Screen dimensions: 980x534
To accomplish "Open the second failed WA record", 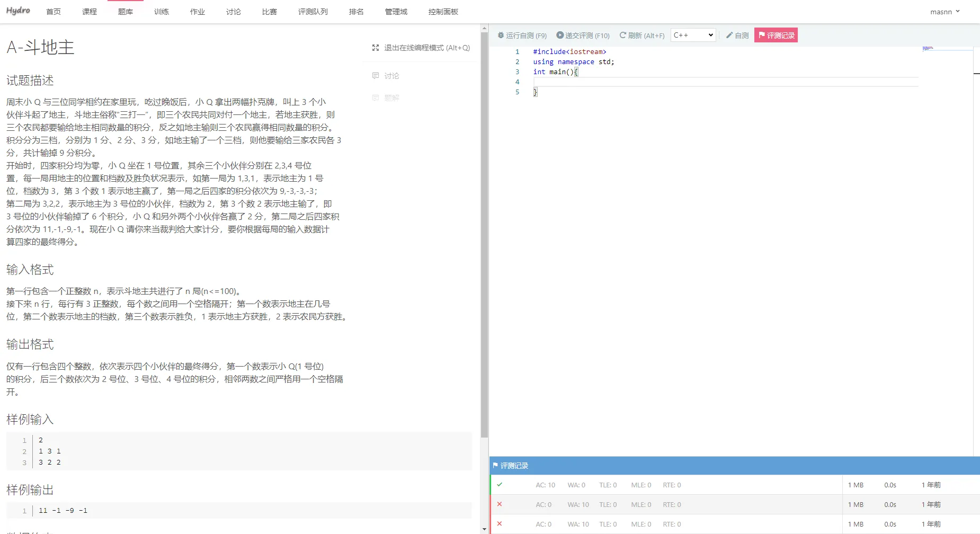I will coord(500,524).
